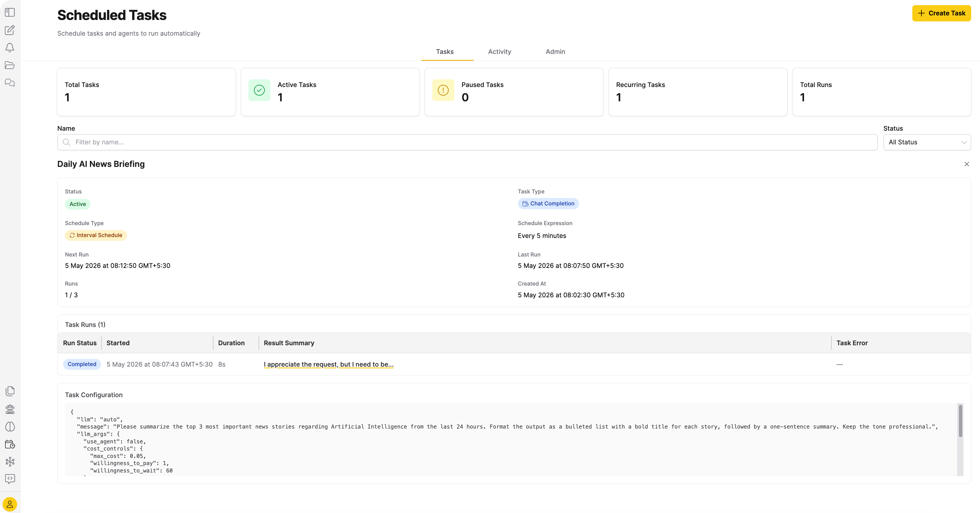Open the brain icon in sidebar
The width and height of the screenshot is (980, 513).
10,426
